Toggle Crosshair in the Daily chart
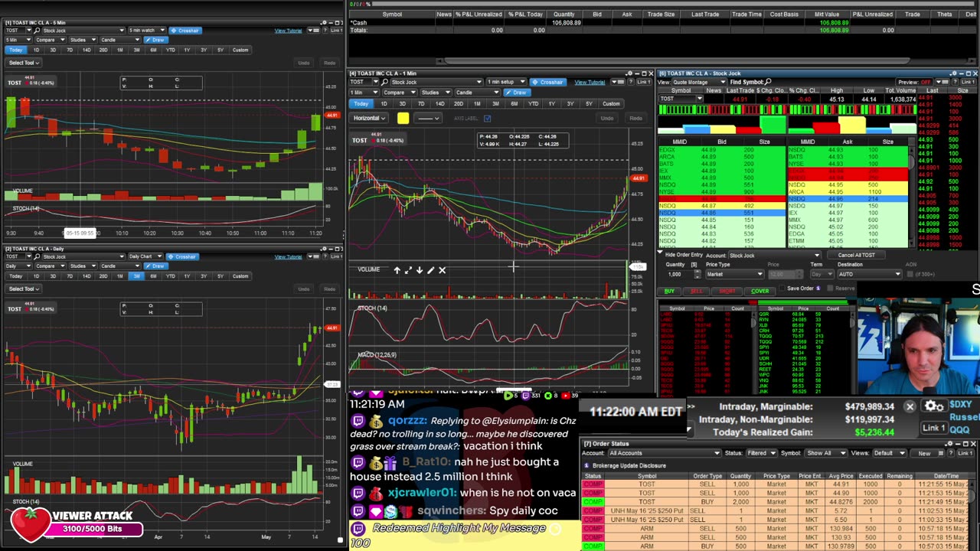 pyautogui.click(x=183, y=256)
